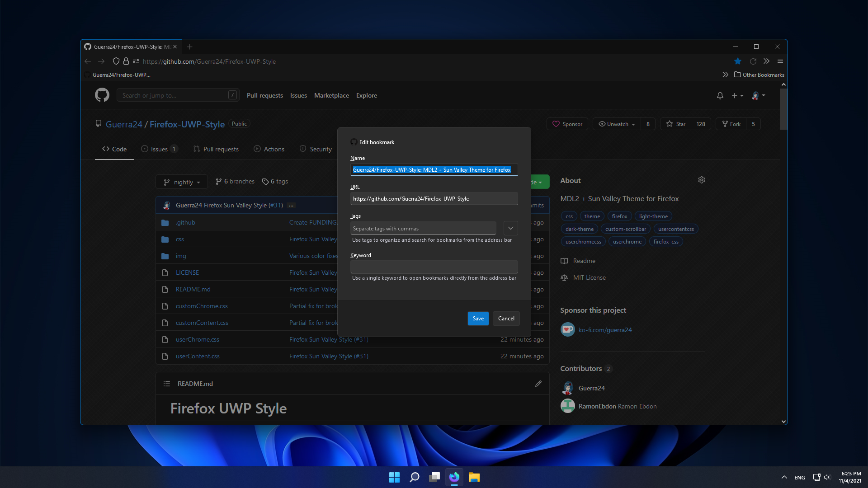868x488 pixels.
Task: Expand the Tags dropdown arrow in dialog
Action: point(511,228)
